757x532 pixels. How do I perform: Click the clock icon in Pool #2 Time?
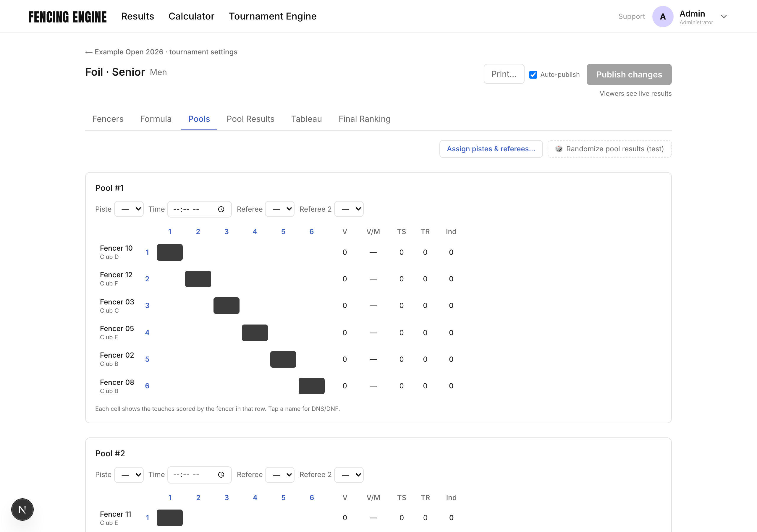point(221,475)
